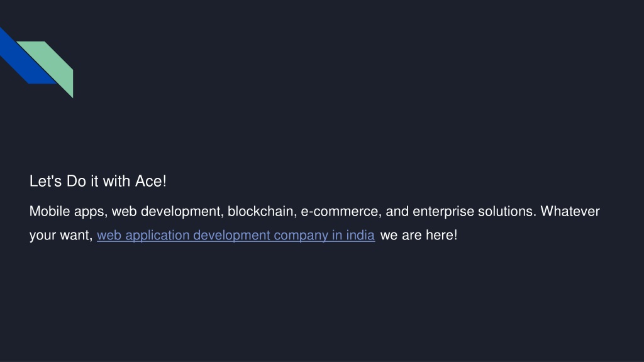644x362 pixels.
Task: Click the word "development" inside the blue link
Action: pyautogui.click(x=231, y=235)
